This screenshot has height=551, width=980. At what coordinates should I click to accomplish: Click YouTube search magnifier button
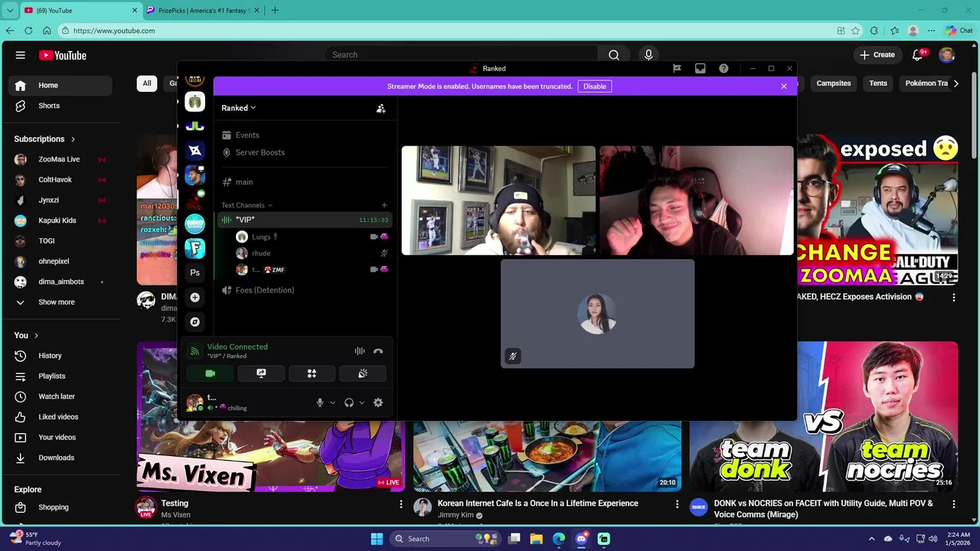point(613,54)
